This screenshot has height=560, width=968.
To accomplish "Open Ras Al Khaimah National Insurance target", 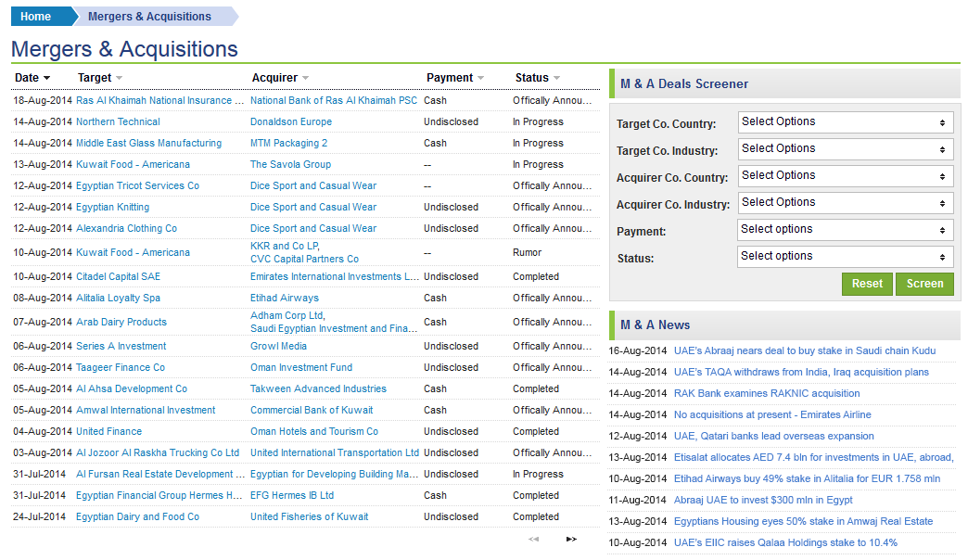I will pos(159,101).
